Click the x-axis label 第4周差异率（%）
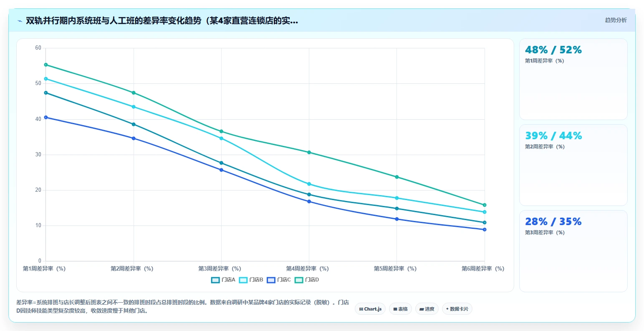 (307, 269)
